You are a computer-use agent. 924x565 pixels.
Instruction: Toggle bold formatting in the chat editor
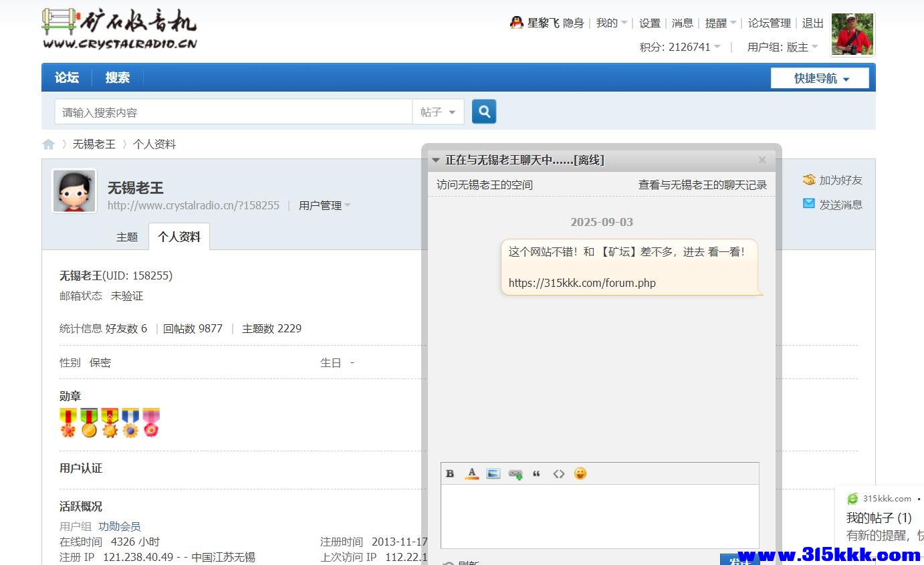click(x=450, y=473)
